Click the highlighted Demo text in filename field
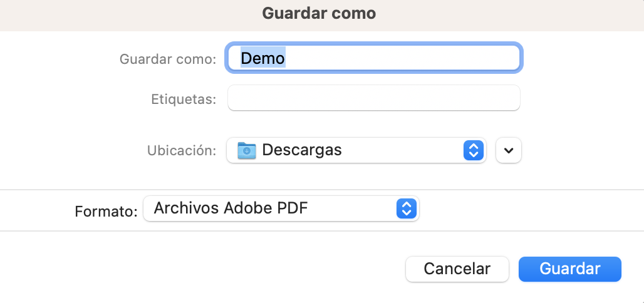 pyautogui.click(x=263, y=58)
